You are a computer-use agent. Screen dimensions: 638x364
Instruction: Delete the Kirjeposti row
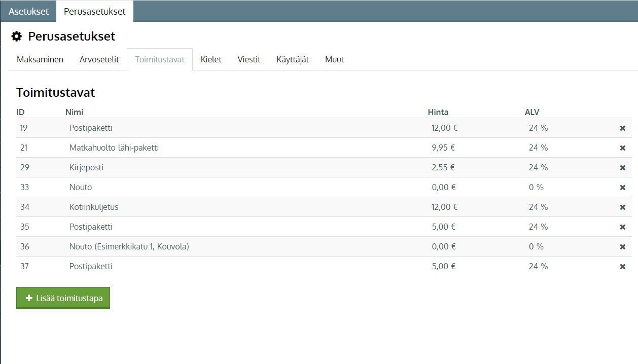pyautogui.click(x=623, y=168)
